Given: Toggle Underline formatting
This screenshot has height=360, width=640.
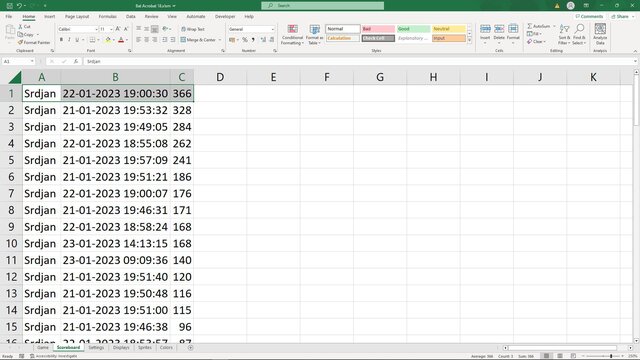Looking at the screenshot, I should pos(77,40).
